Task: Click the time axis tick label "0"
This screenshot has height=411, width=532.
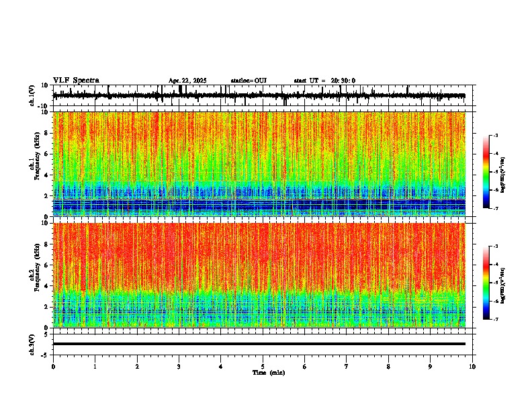Action: point(53,367)
